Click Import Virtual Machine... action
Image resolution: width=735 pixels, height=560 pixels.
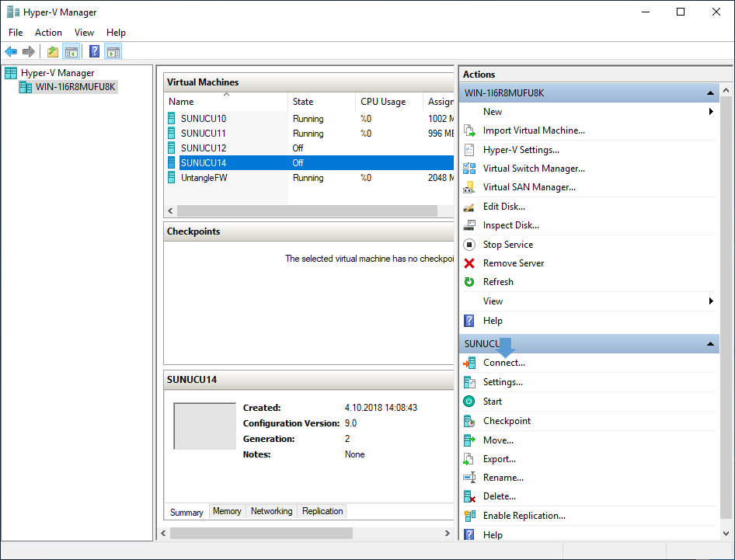point(534,130)
